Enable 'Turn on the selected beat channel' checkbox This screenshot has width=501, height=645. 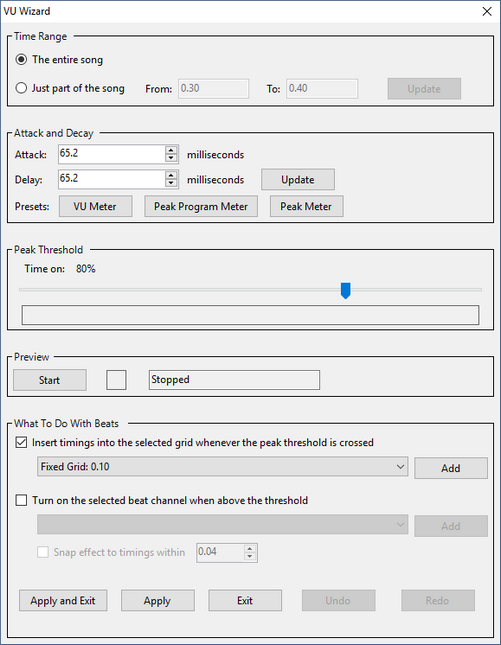(x=21, y=500)
